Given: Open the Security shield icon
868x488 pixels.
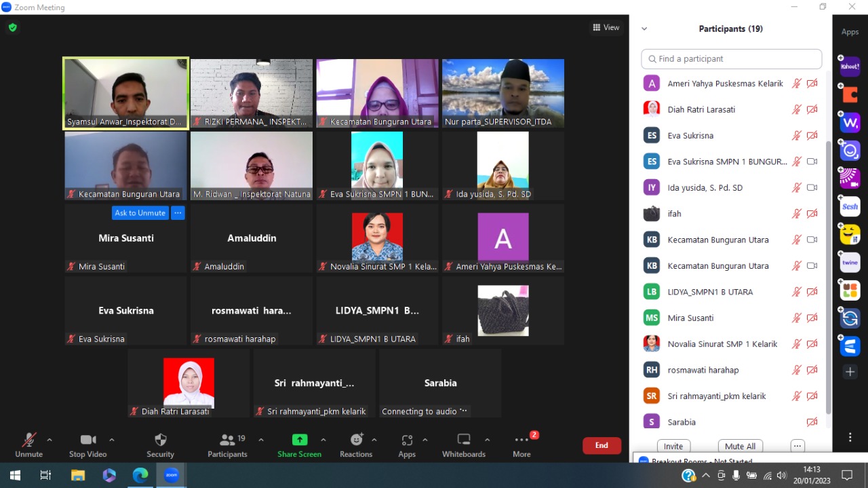Looking at the screenshot, I should tap(160, 440).
